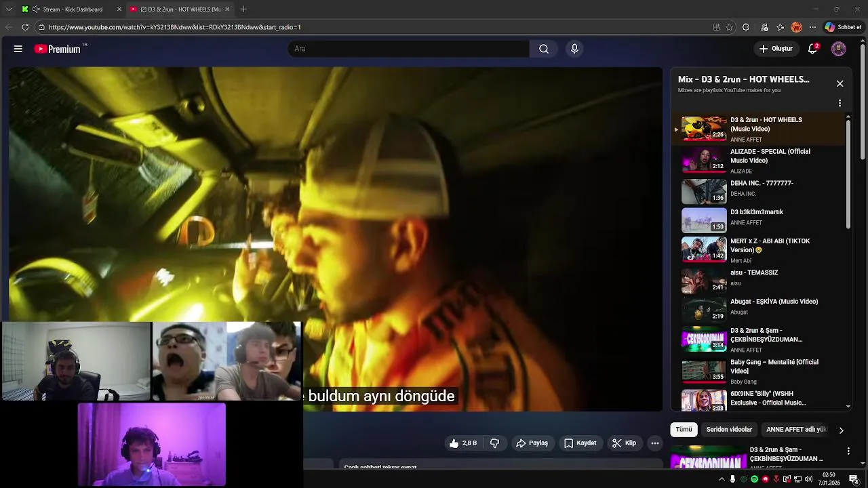This screenshot has height=488, width=868.
Task: Dislike the video
Action: 494,443
